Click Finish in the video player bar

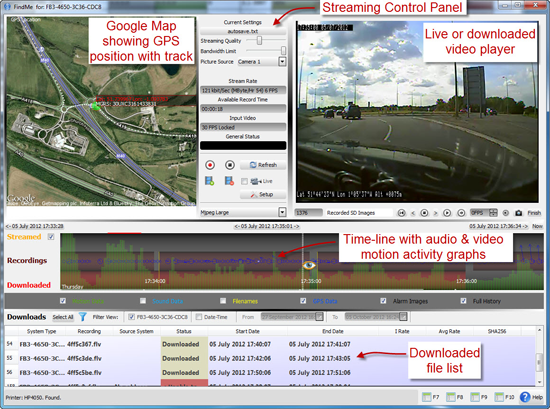pyautogui.click(x=534, y=213)
